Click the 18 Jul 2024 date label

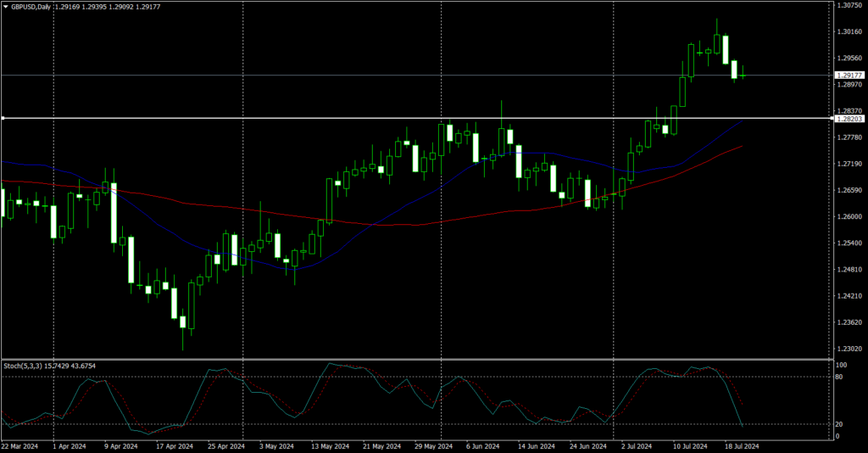click(743, 446)
